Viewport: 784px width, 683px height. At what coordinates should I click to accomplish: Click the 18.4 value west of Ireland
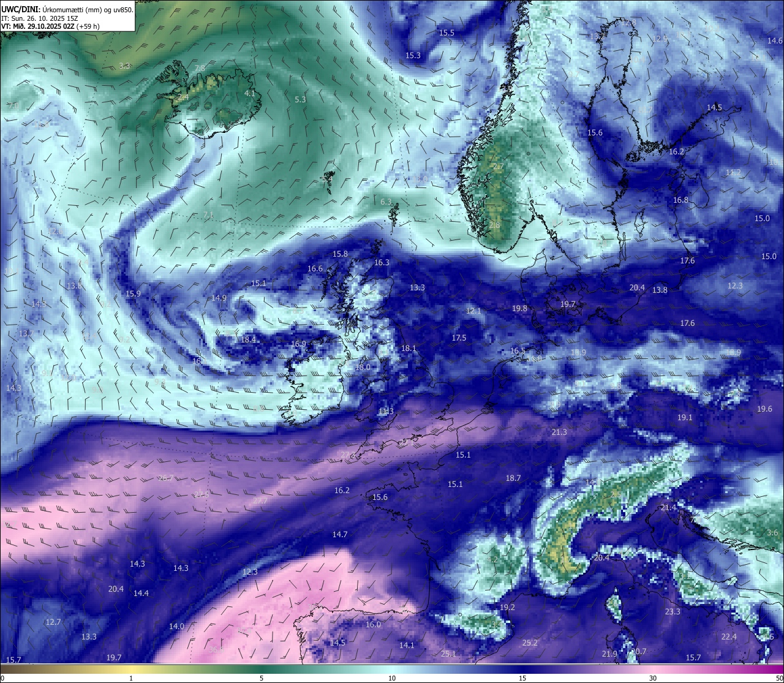click(248, 339)
